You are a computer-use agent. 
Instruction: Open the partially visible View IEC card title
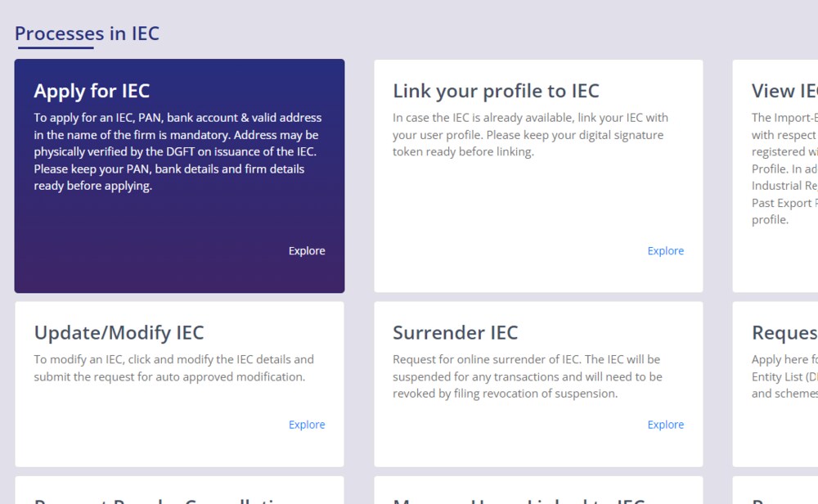[x=784, y=92]
